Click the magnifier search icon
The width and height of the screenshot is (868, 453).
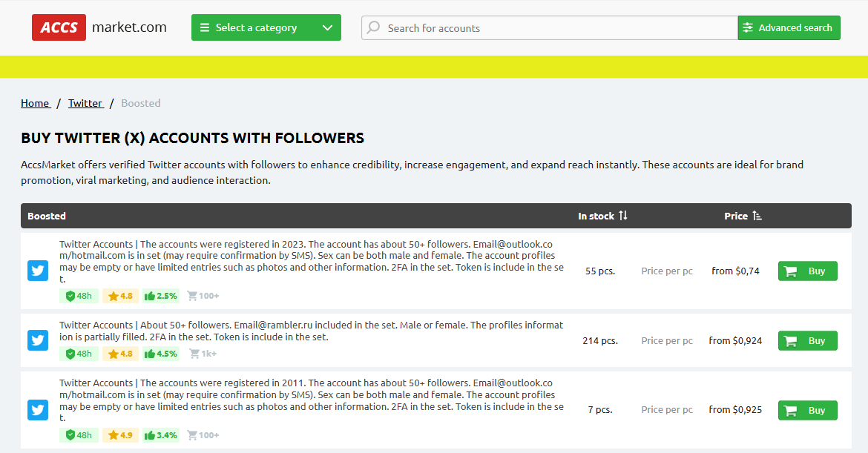point(374,27)
